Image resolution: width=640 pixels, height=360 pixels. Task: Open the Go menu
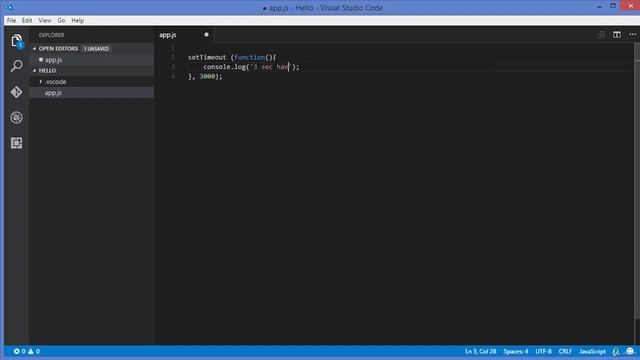click(x=61, y=20)
